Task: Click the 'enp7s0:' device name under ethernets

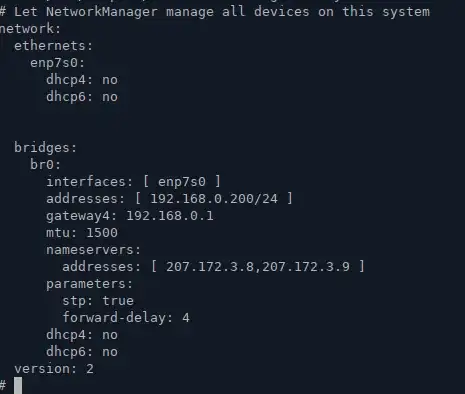Action: point(58,63)
